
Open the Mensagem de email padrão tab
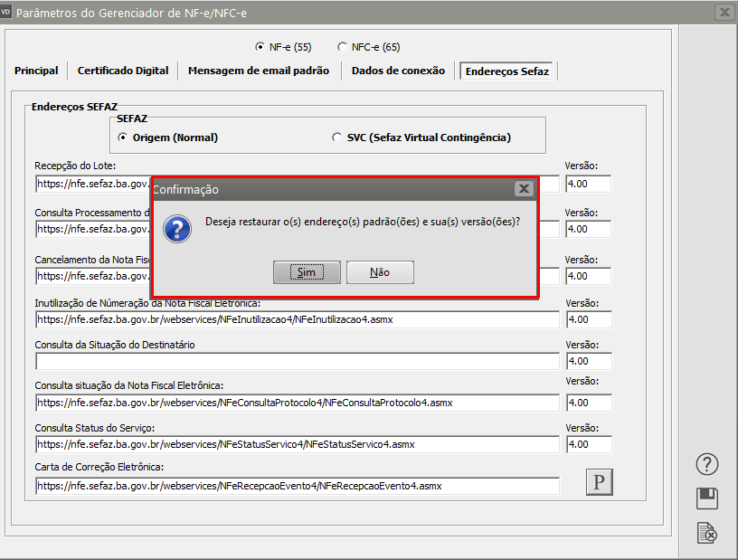(x=259, y=71)
